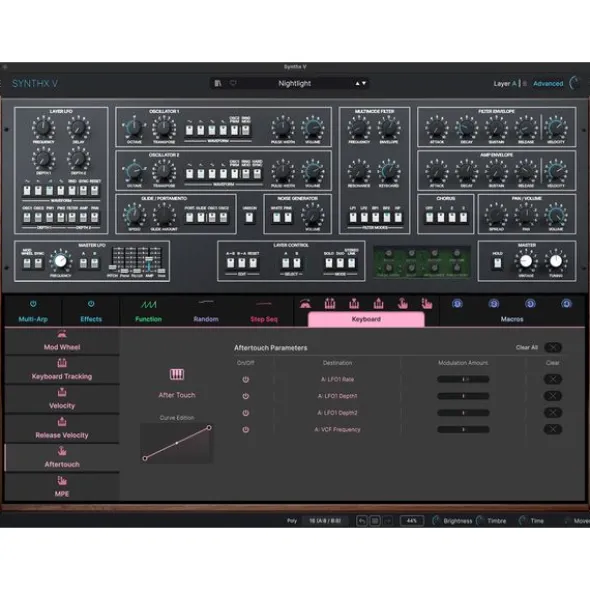
Task: Toggle Multi-Arp power icon
Action: (x=33, y=304)
